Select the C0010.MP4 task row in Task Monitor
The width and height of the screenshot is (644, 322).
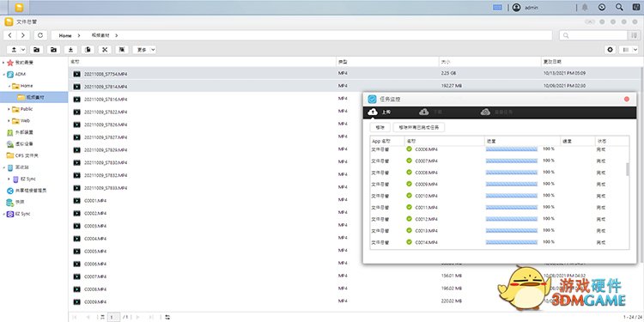497,196
